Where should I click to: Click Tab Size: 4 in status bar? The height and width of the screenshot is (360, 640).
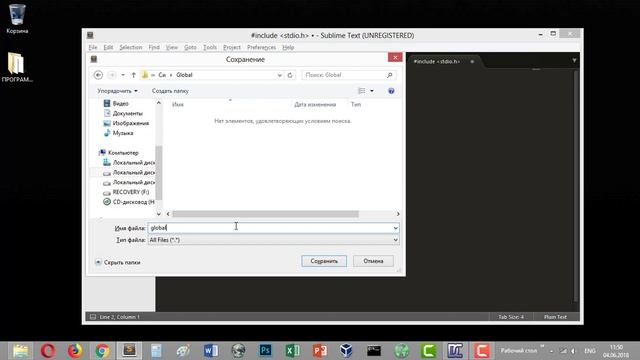(511, 317)
